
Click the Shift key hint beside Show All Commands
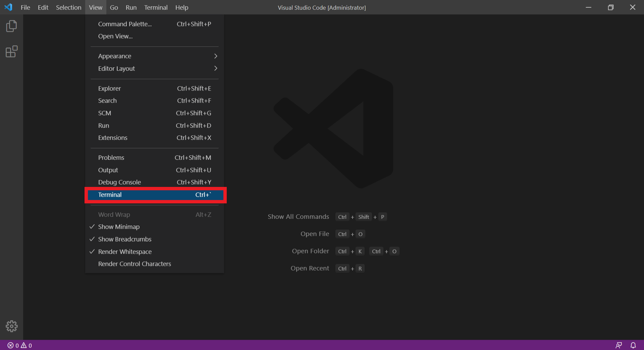(x=364, y=217)
